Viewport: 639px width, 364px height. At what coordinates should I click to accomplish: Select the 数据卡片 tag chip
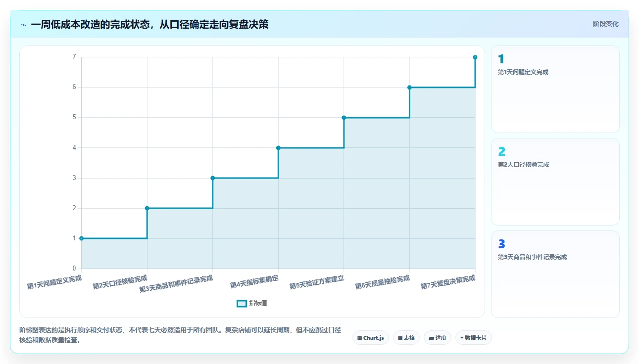point(474,338)
